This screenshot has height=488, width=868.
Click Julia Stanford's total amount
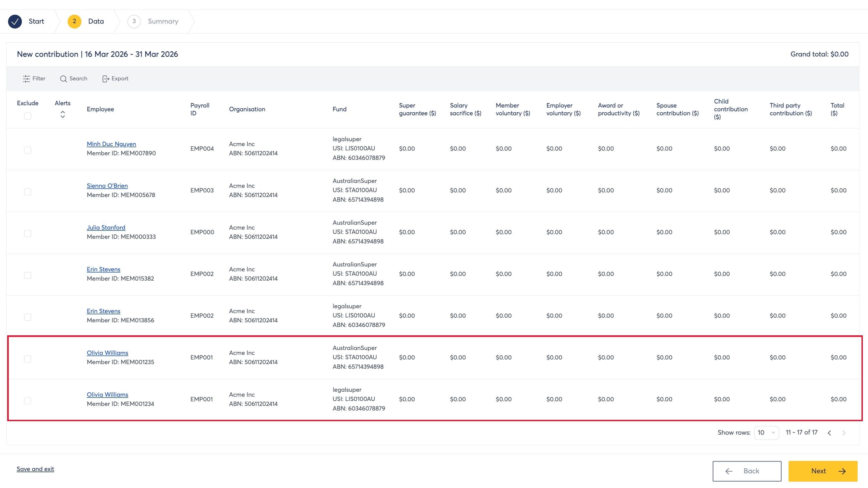839,232
